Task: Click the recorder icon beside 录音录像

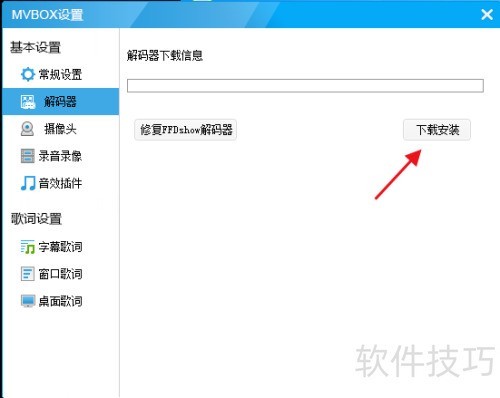Action: point(28,156)
